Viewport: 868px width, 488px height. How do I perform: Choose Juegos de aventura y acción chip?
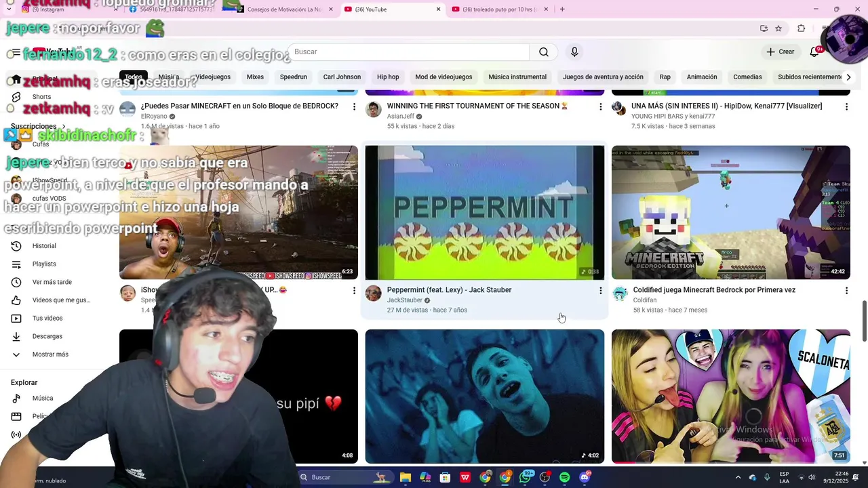pos(603,77)
